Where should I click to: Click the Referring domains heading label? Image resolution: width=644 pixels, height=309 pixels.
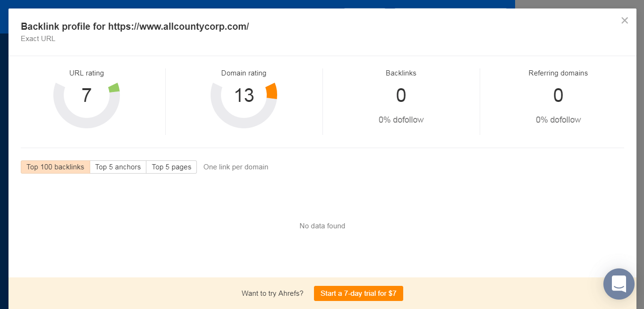pos(558,73)
